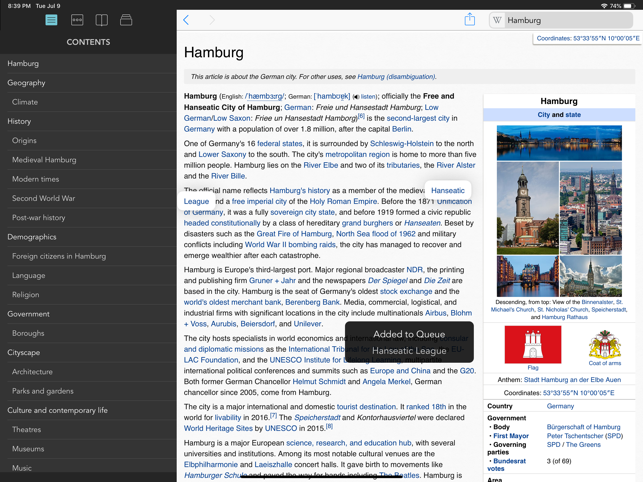This screenshot has height=482, width=643.
Task: Jump to the Language section
Action: click(x=88, y=276)
